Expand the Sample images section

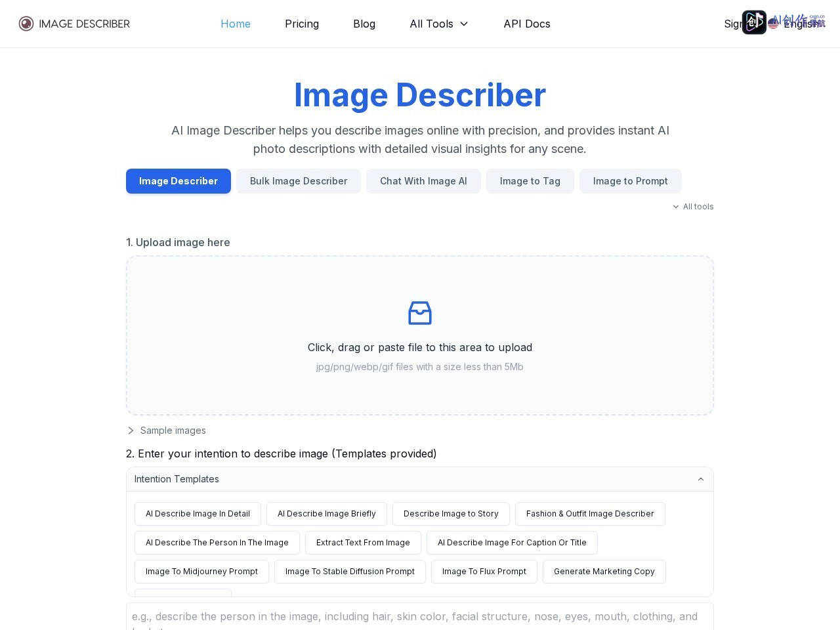click(167, 430)
